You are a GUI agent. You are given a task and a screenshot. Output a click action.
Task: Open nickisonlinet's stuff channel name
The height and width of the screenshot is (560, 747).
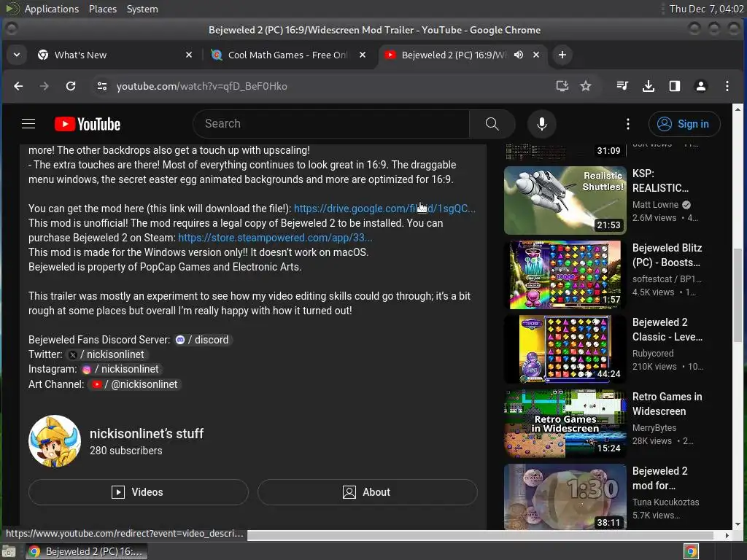click(147, 434)
